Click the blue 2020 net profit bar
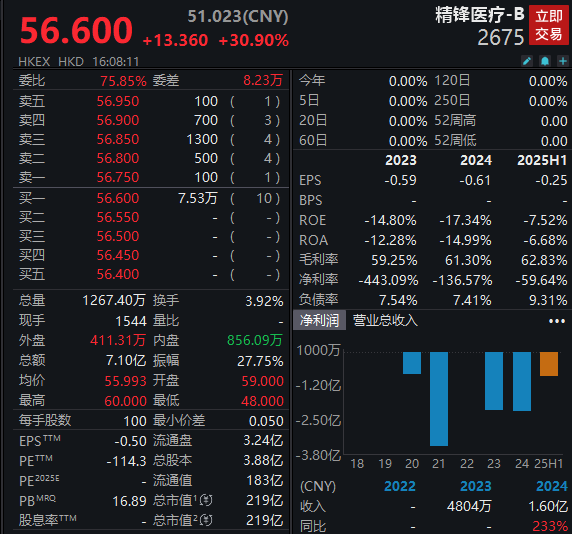572x534 pixels. [412, 363]
